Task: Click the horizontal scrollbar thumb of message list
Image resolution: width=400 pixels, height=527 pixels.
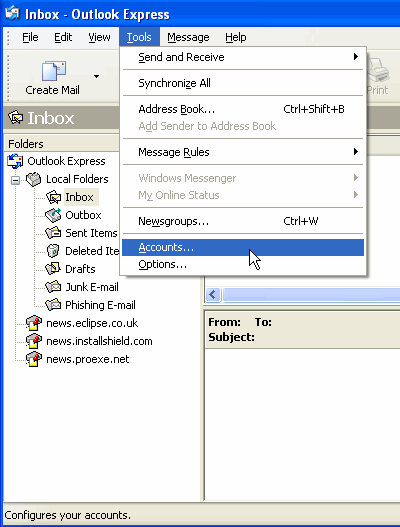Action: (x=312, y=295)
